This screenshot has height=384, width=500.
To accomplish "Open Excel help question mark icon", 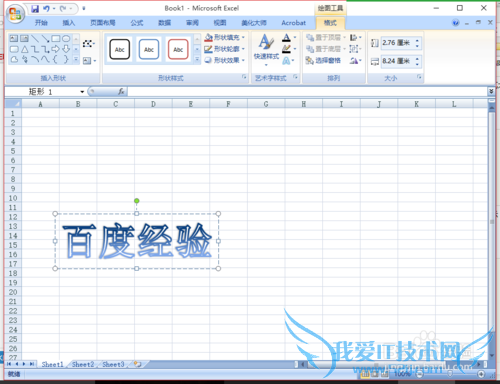I will pos(455,23).
